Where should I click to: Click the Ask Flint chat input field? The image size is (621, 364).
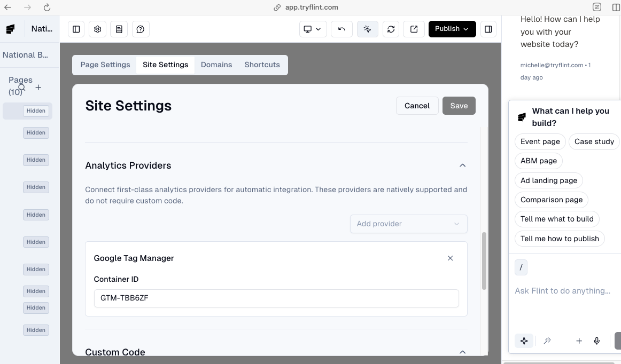[564, 291]
